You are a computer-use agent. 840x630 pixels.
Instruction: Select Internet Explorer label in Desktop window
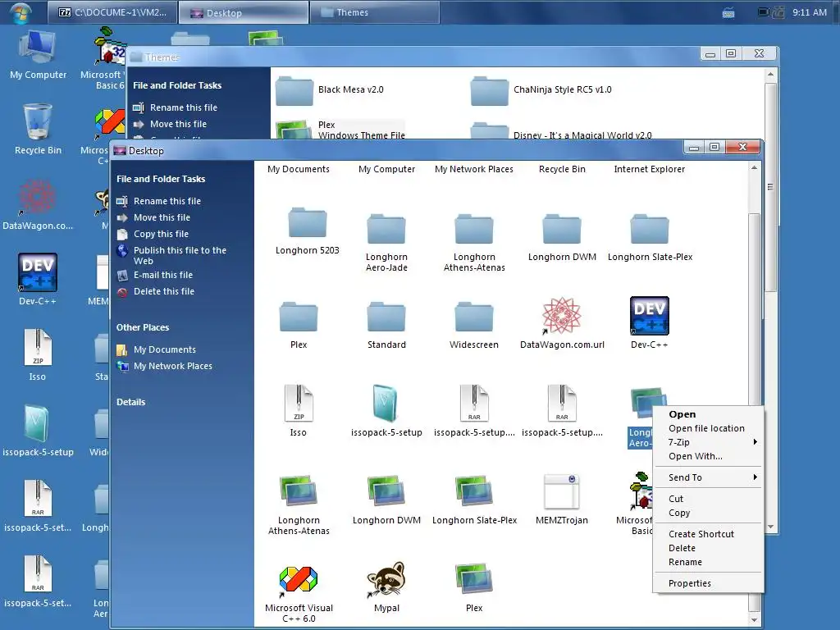[650, 169]
